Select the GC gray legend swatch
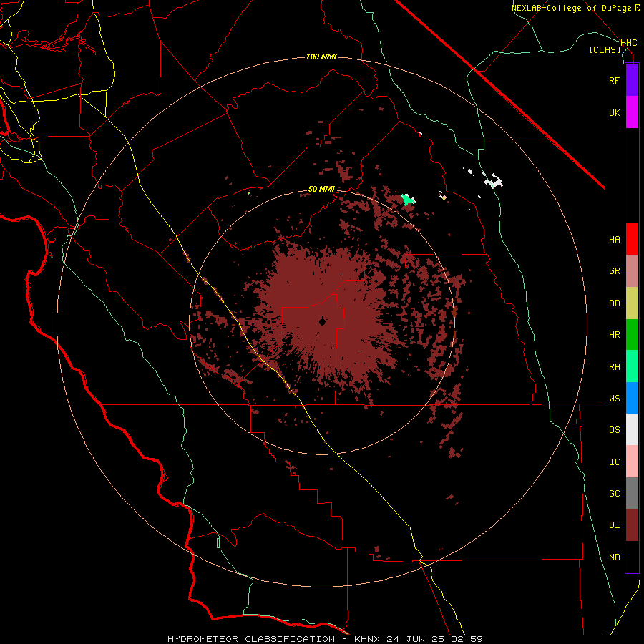Image resolution: width=644 pixels, height=644 pixels. 632,493
